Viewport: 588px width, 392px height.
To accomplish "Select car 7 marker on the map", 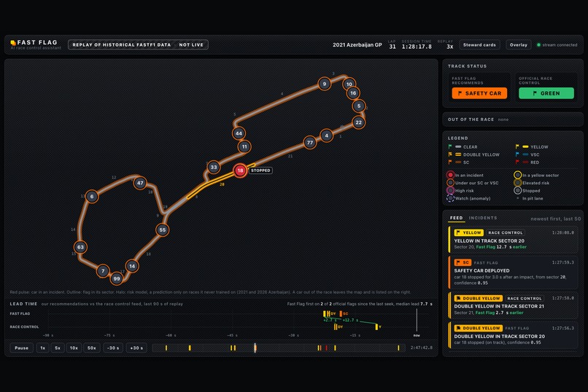I will point(103,271).
